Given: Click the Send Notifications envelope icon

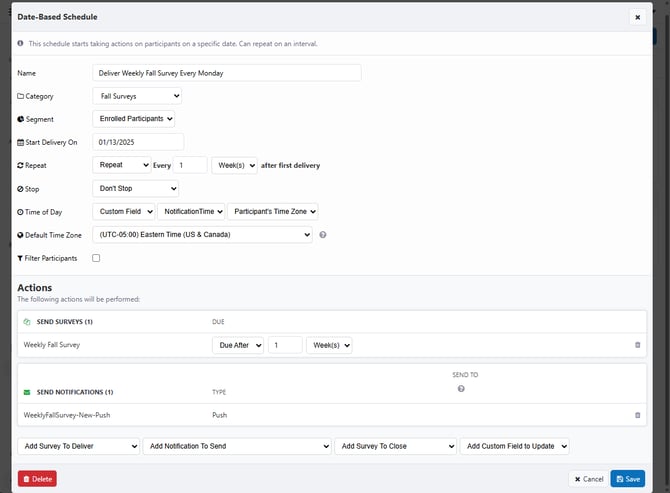Looking at the screenshot, I should tap(27, 392).
